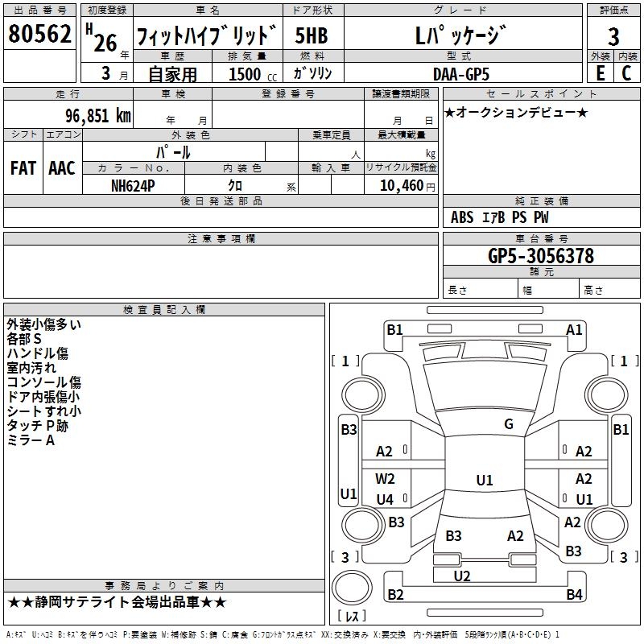Screen dimensions: 644x644
Task: Click the U1 mark on the roof
Action: 485,480
